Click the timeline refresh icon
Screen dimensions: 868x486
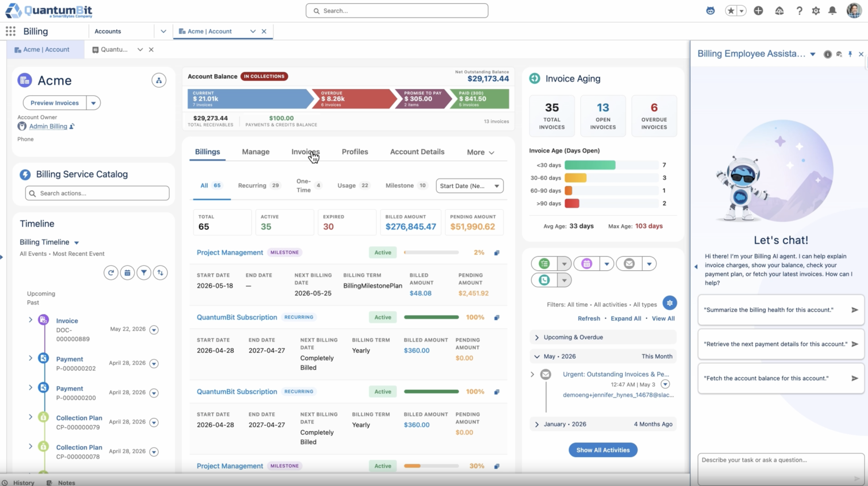click(111, 273)
